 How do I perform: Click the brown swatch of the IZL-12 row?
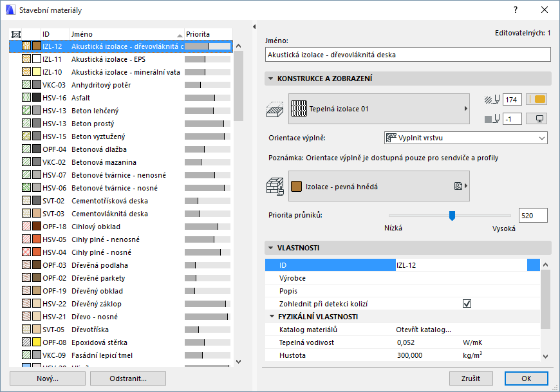[x=37, y=46]
